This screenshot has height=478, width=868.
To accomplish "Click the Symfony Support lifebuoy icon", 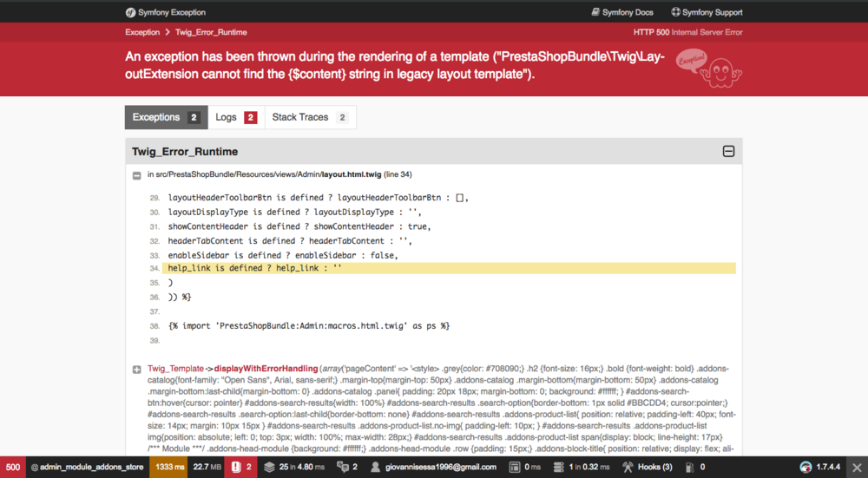I will pos(676,12).
